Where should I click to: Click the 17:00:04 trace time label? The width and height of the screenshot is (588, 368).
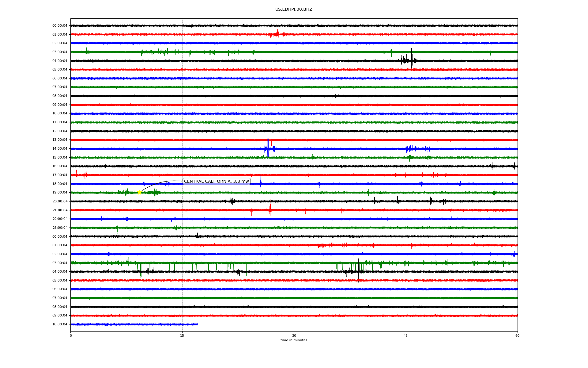(60, 175)
